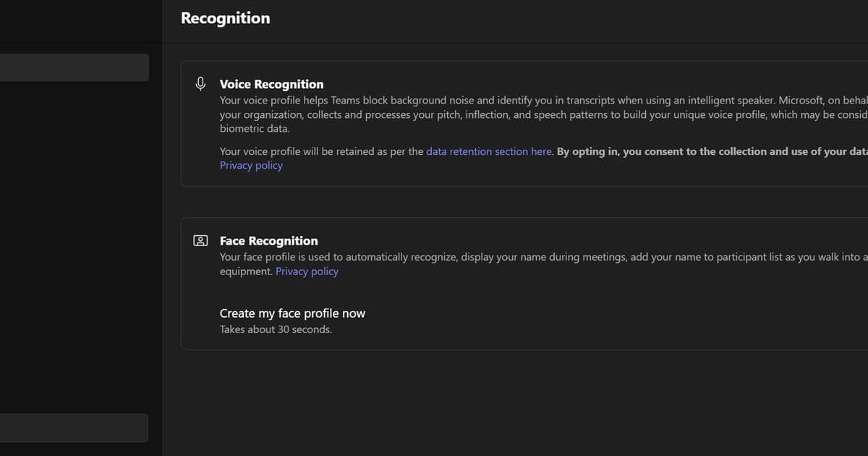Select the sidebar item near the bottom
The image size is (868, 456).
click(74, 428)
